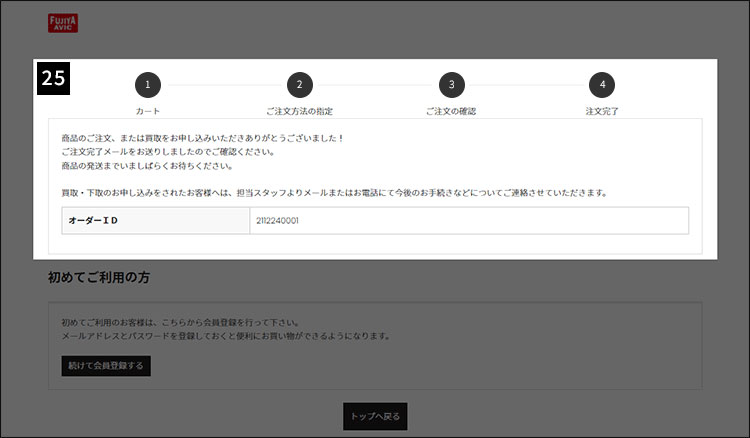Click the thank-you message ending ありがとうございました

pyautogui.click(x=202, y=137)
